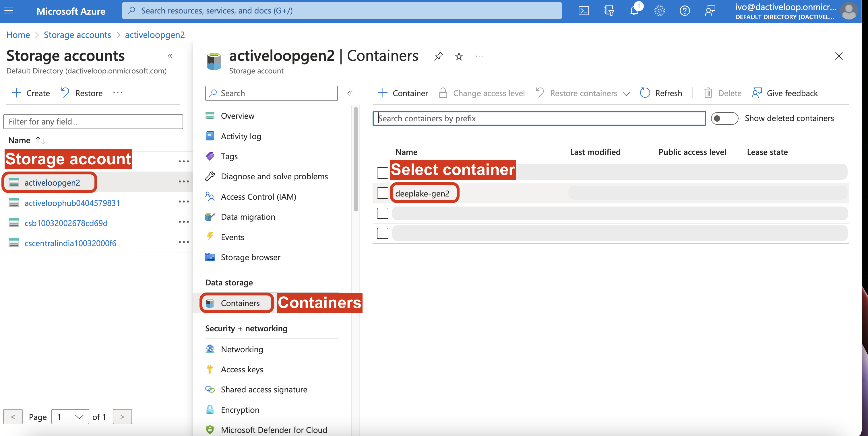This screenshot has height=436, width=868.
Task: Expand Restore containers dropdown
Action: (626, 94)
